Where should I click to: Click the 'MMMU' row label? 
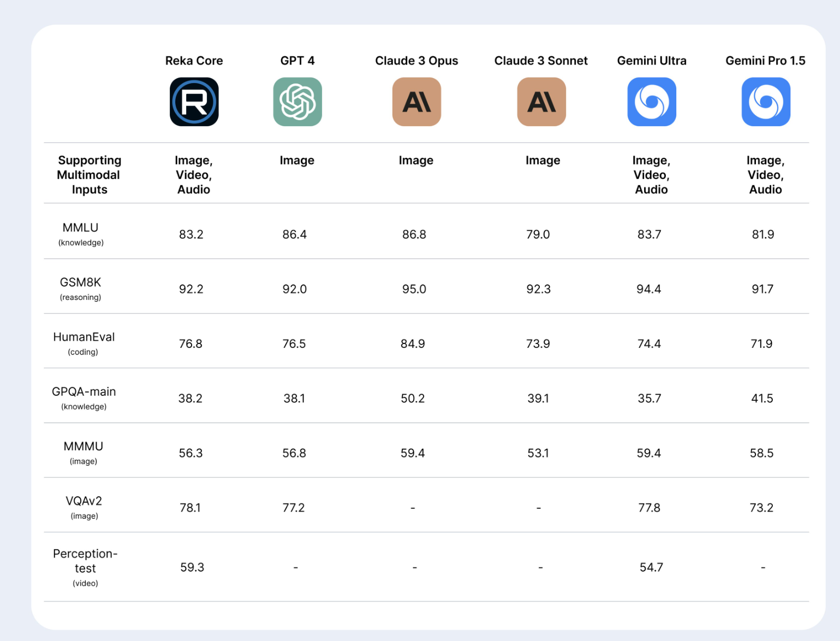pyautogui.click(x=84, y=446)
